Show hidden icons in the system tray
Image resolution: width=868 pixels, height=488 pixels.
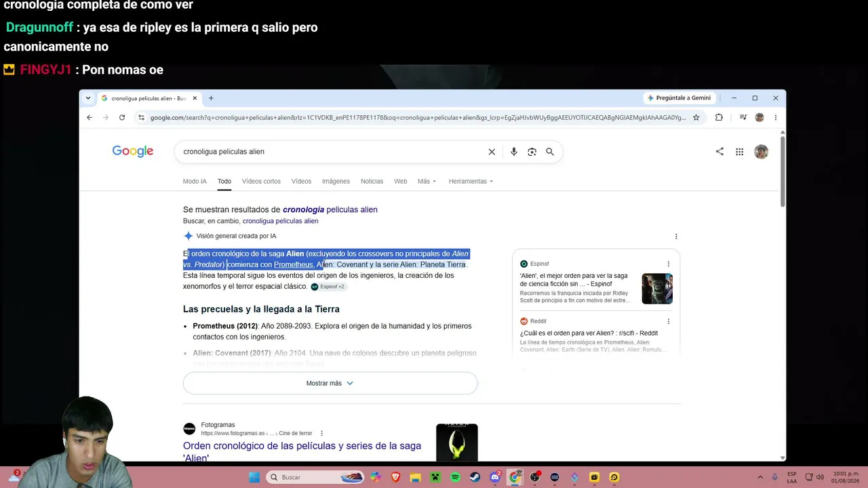click(759, 477)
